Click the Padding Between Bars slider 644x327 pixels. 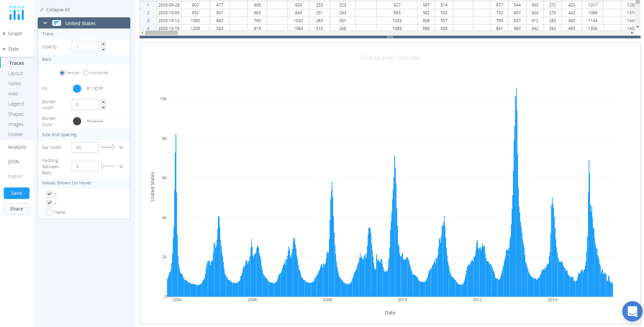pyautogui.click(x=108, y=166)
